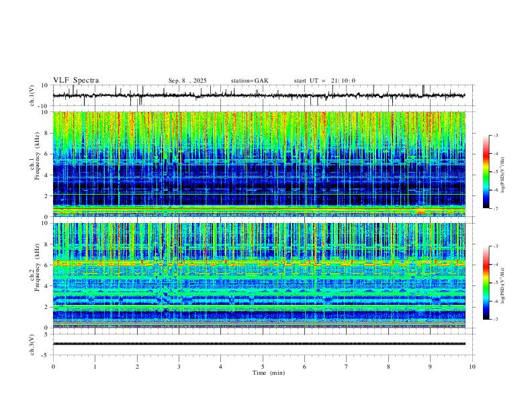Click the ch.1 spectrogram color scale bar
532x411 pixels.
[x=486, y=172]
